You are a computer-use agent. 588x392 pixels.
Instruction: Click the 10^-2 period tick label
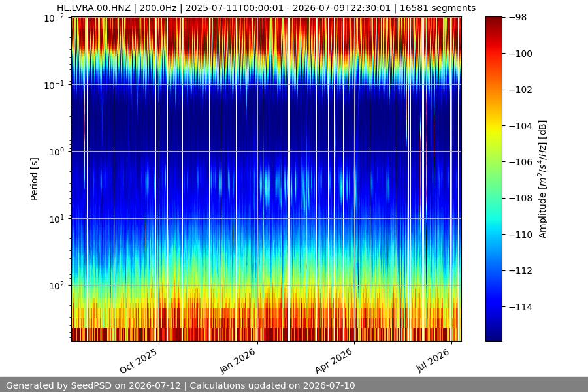point(54,18)
